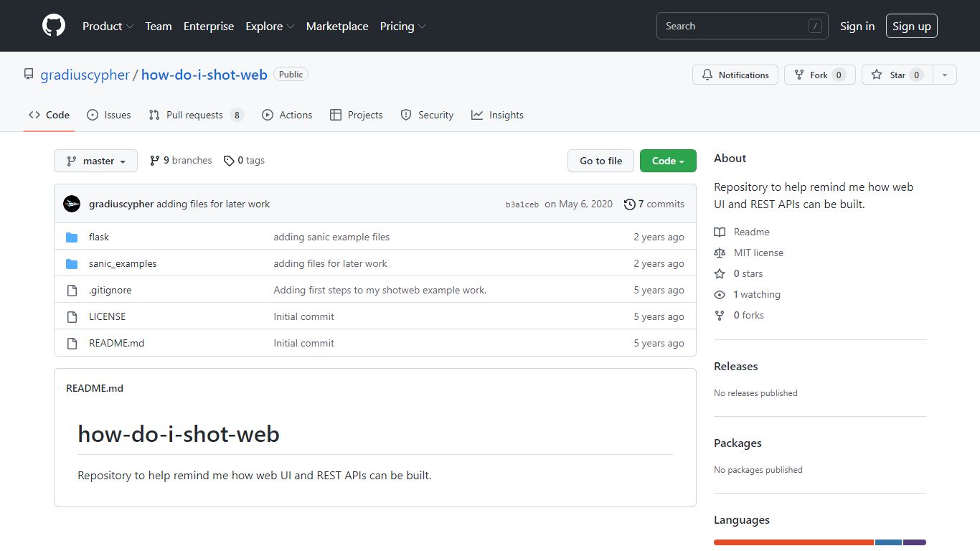Viewport: 980px width, 551px height.
Task: Open the Marketplace page
Action: click(337, 26)
